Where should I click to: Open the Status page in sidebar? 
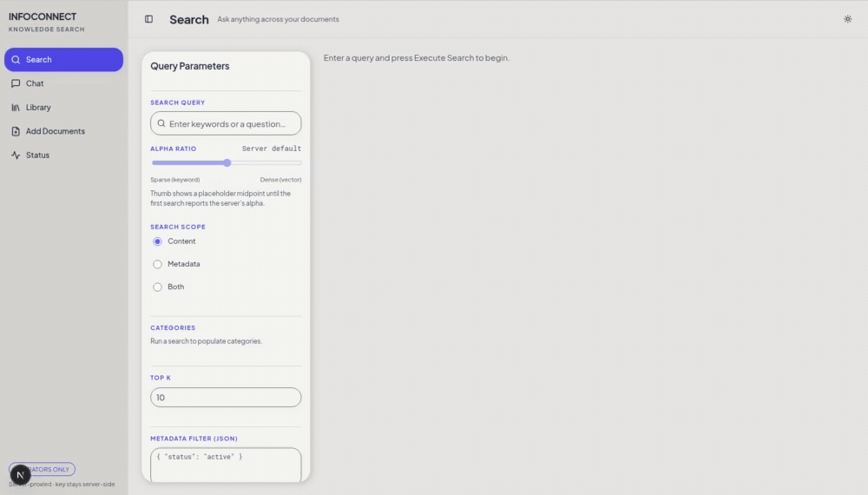[x=63, y=155]
